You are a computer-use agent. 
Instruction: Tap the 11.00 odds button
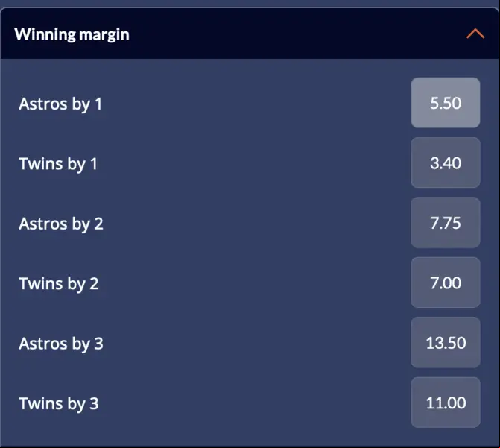pos(446,403)
